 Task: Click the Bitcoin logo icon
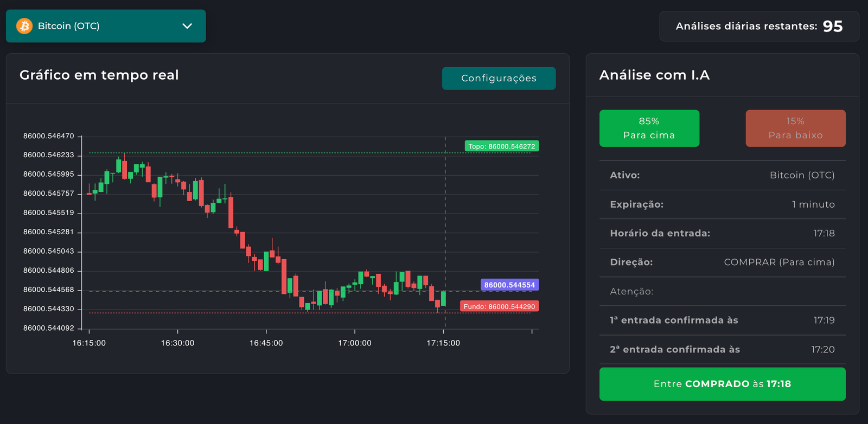[24, 26]
